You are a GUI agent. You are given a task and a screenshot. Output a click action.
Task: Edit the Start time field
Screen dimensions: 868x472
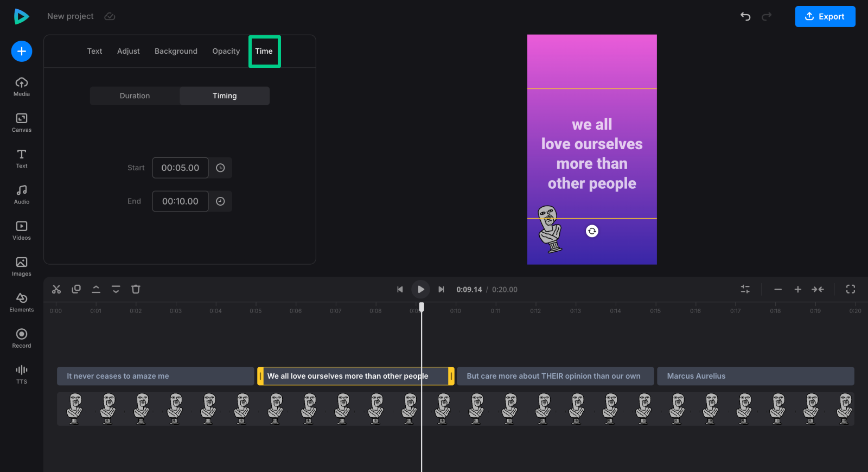click(x=180, y=168)
